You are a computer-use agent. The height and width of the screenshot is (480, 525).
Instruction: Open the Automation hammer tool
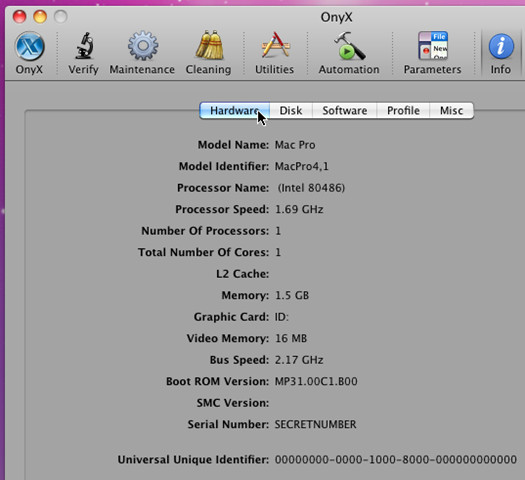(x=349, y=53)
